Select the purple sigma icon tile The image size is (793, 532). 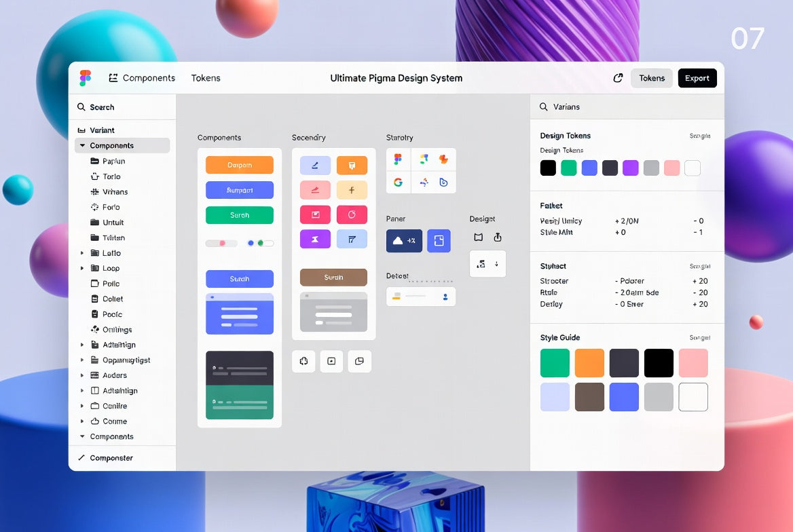click(315, 240)
